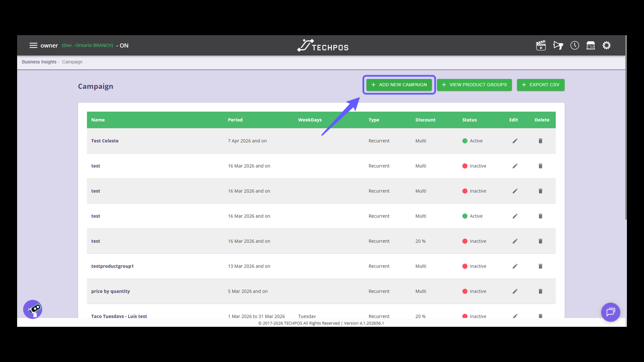This screenshot has height=362, width=644.
Task: Click the Campaign breadcrumb item
Action: (x=72, y=62)
